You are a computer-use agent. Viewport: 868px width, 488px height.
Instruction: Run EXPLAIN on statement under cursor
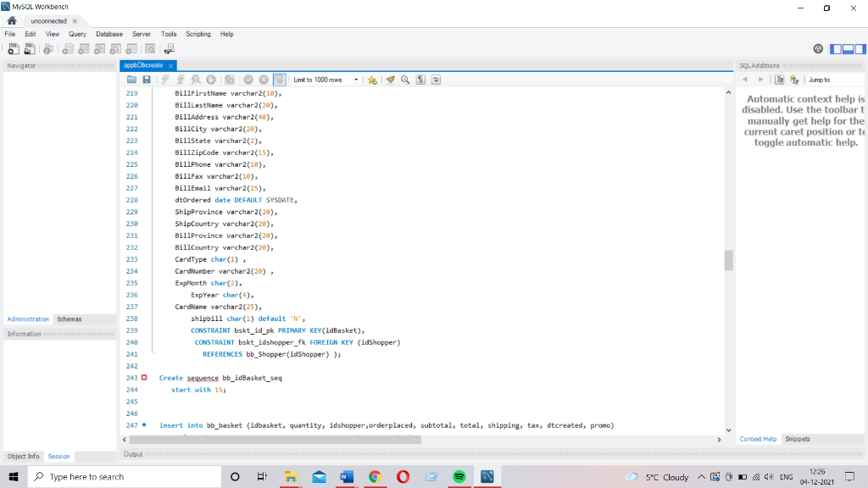pos(196,80)
